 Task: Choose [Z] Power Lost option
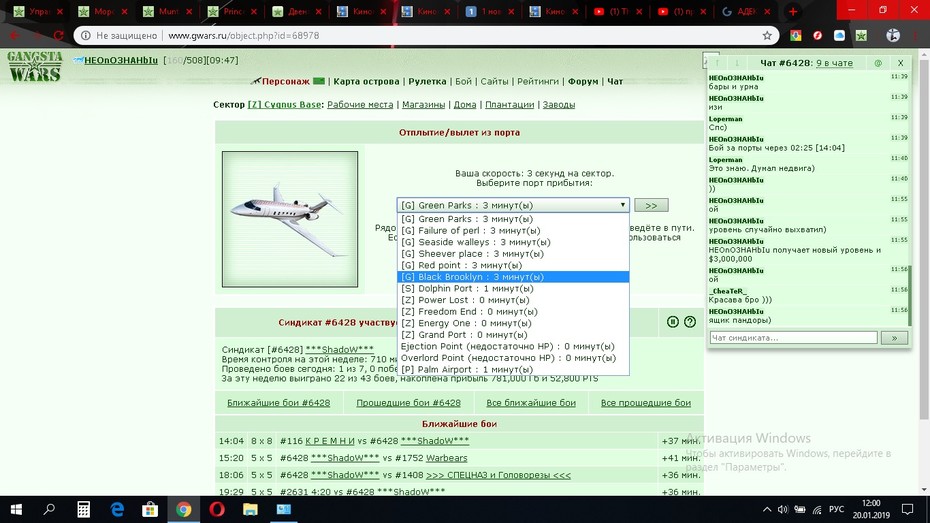click(x=513, y=300)
